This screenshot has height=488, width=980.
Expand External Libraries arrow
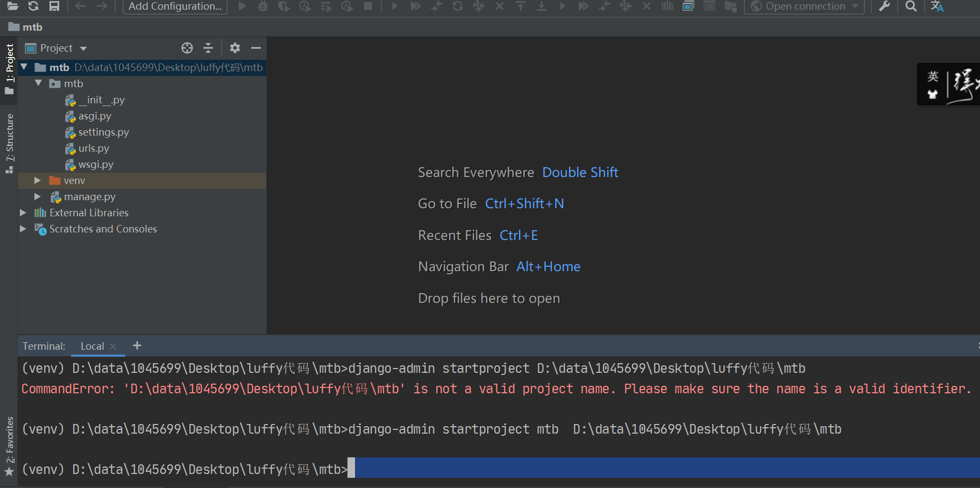[23, 213]
